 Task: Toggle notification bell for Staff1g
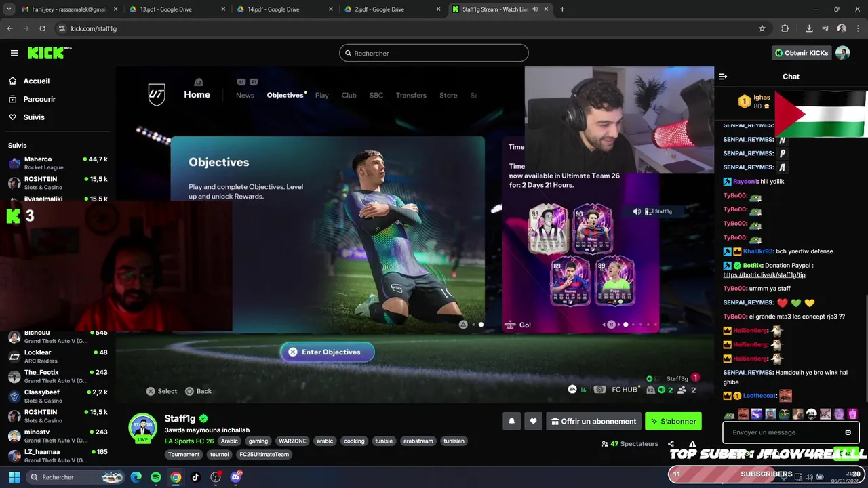pos(512,422)
